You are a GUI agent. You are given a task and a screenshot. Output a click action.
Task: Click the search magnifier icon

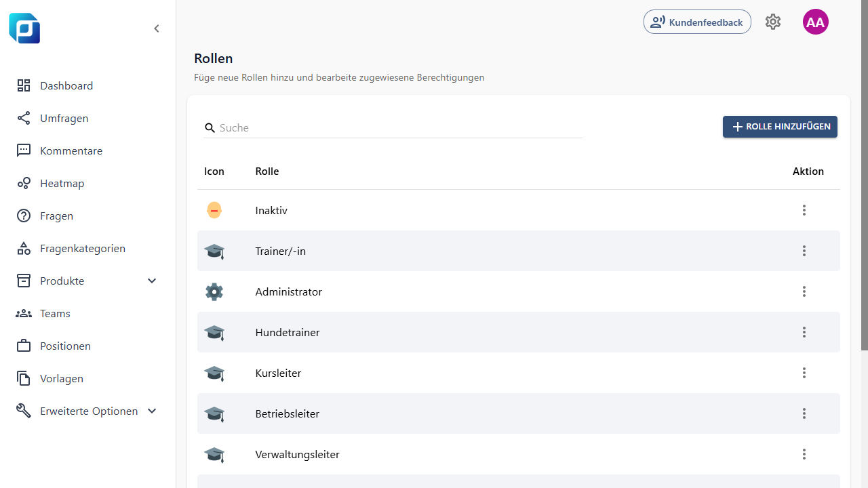(x=210, y=127)
